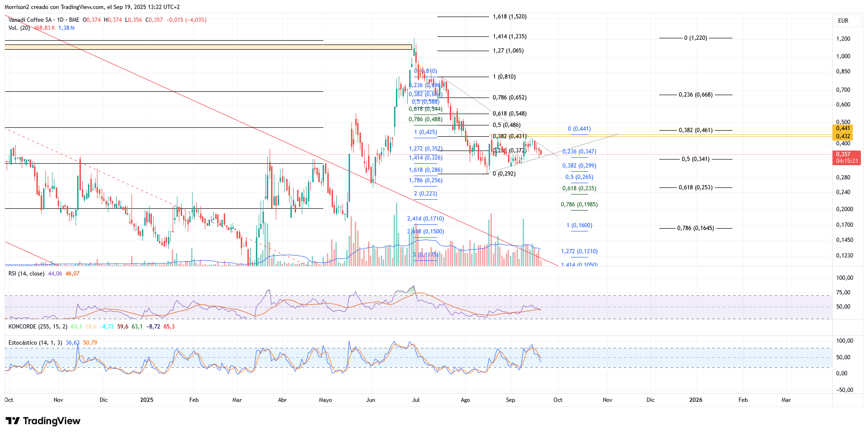868x435 pixels.
Task: Click the −0,015 (−4,03%) price change text
Action: (186, 20)
